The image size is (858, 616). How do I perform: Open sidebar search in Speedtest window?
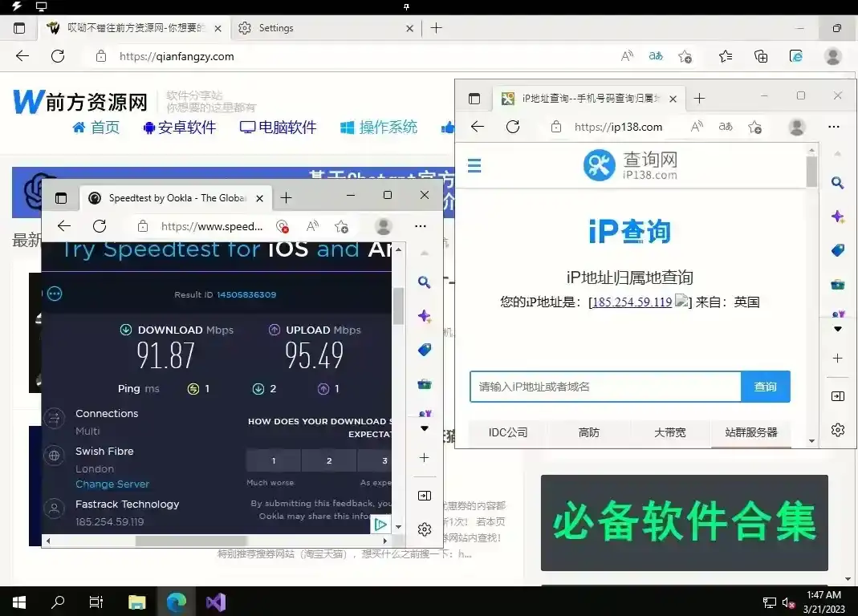coord(424,282)
